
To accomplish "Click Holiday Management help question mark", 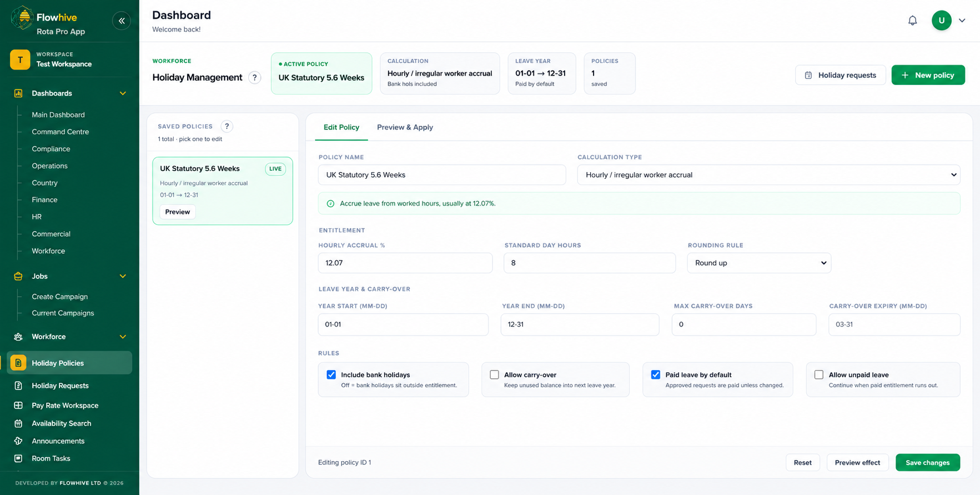I will click(x=254, y=78).
